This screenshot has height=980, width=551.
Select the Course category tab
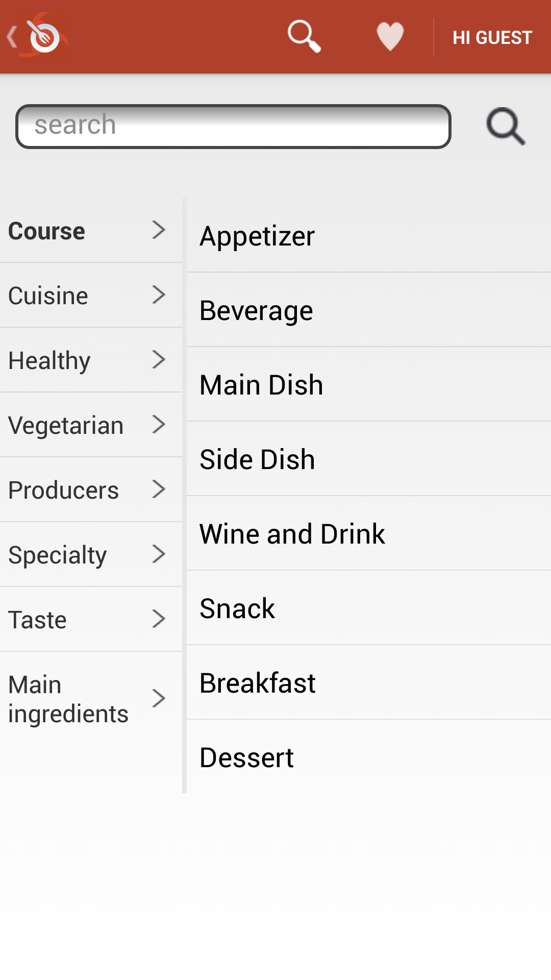pos(47,231)
